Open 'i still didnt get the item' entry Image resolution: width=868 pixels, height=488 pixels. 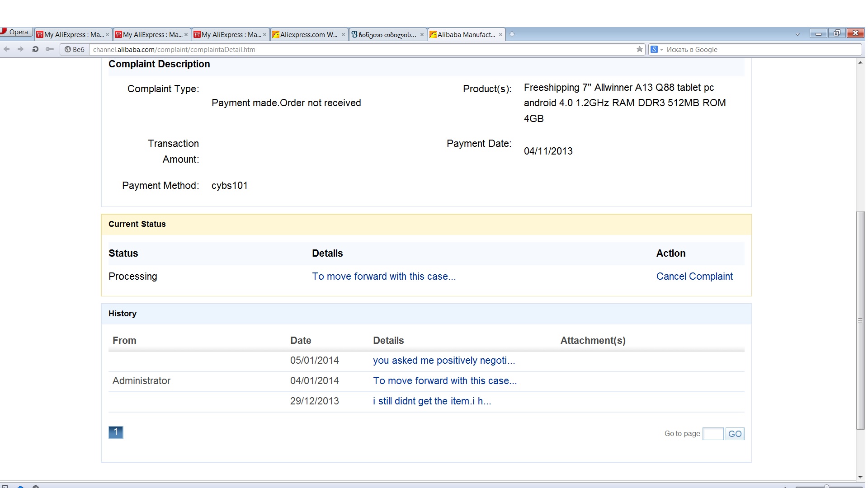(431, 401)
